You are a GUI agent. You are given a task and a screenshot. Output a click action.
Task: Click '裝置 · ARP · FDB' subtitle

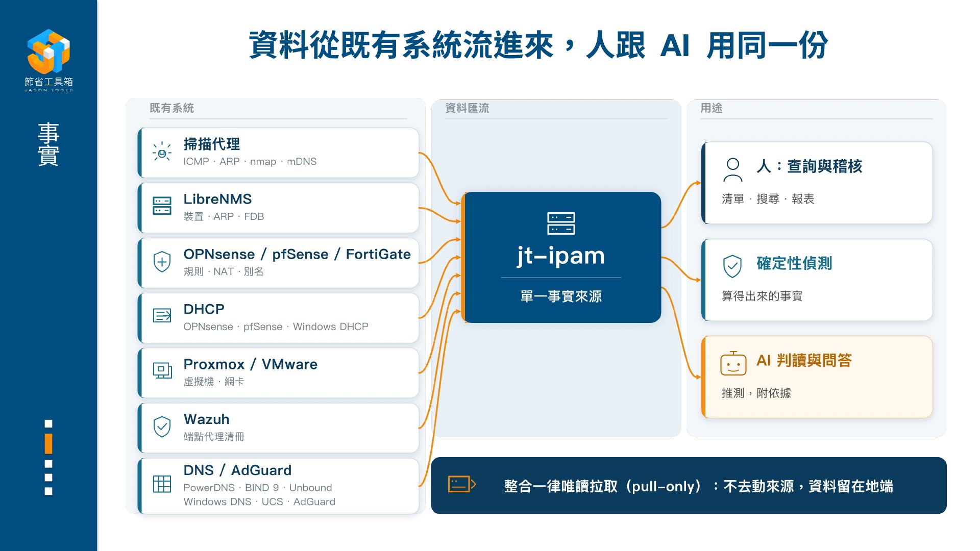click(x=224, y=216)
